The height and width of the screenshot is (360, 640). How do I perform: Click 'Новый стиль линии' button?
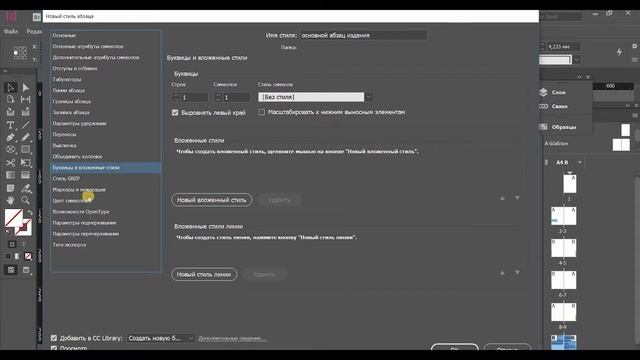[204, 274]
